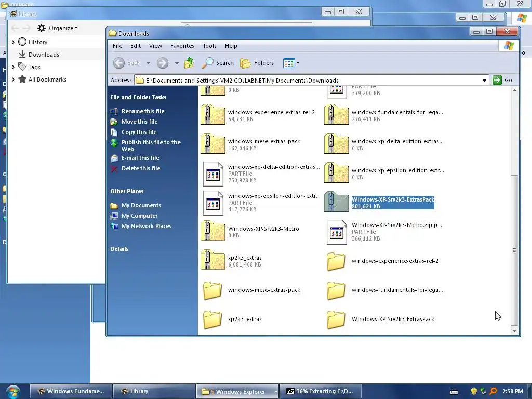Open the File menu

click(117, 46)
